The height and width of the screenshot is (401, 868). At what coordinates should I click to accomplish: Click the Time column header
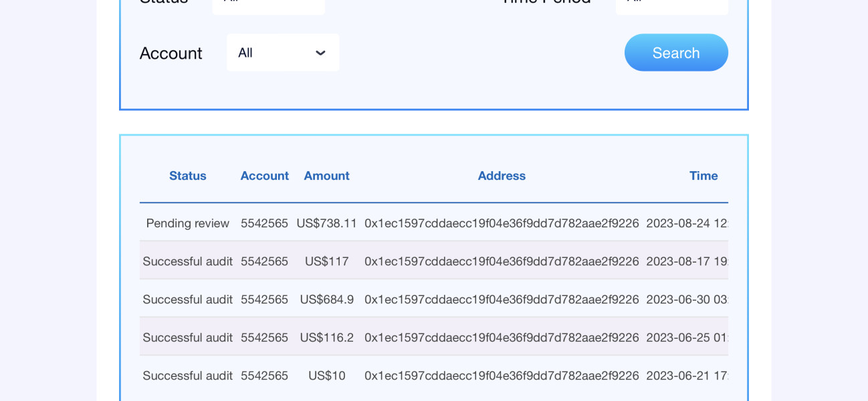click(x=703, y=176)
